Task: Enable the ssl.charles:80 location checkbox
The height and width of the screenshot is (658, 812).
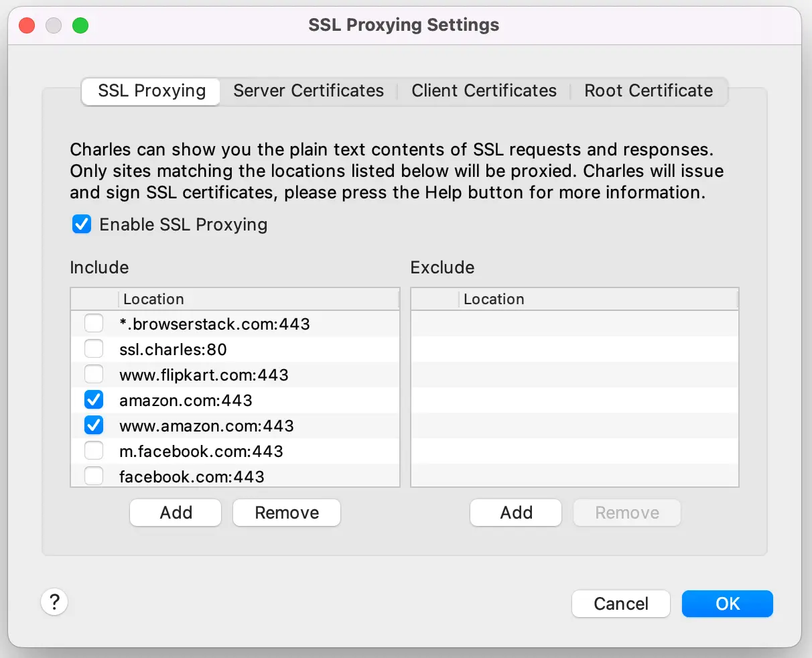Action: click(94, 349)
